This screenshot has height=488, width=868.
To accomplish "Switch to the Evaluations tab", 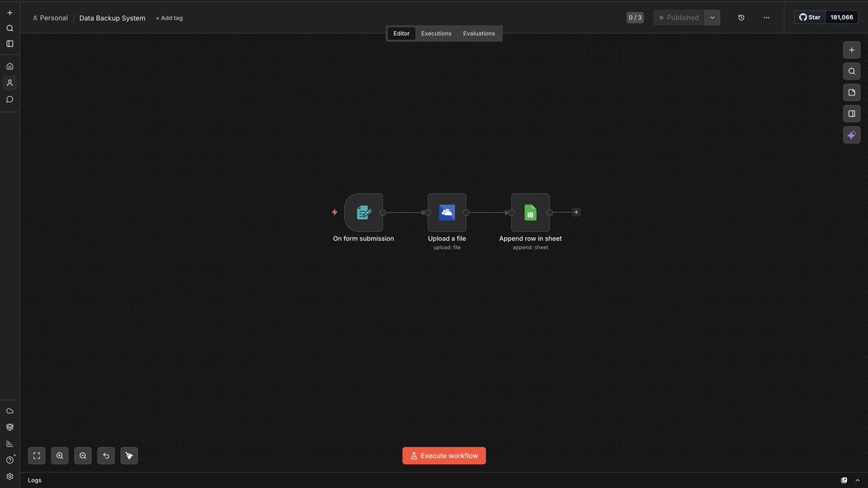I will (x=479, y=33).
